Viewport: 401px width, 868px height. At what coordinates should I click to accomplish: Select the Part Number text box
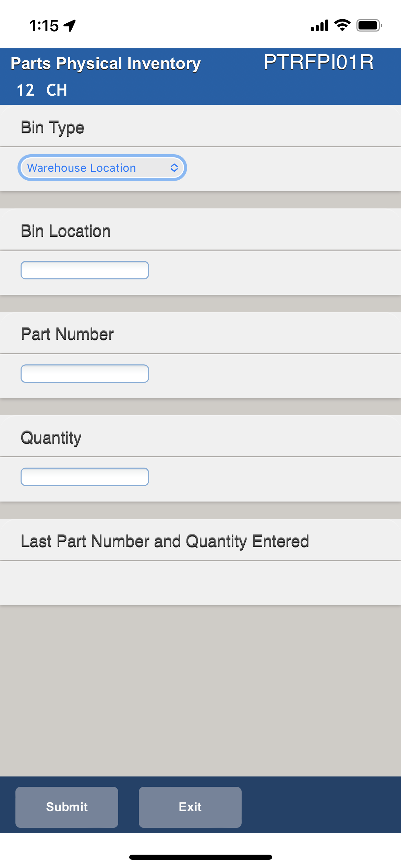point(85,374)
